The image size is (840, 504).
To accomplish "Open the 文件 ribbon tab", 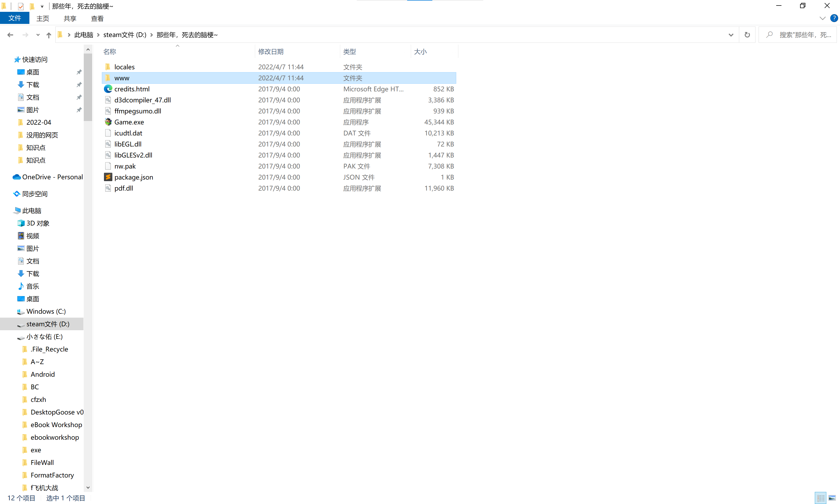I will (x=15, y=18).
